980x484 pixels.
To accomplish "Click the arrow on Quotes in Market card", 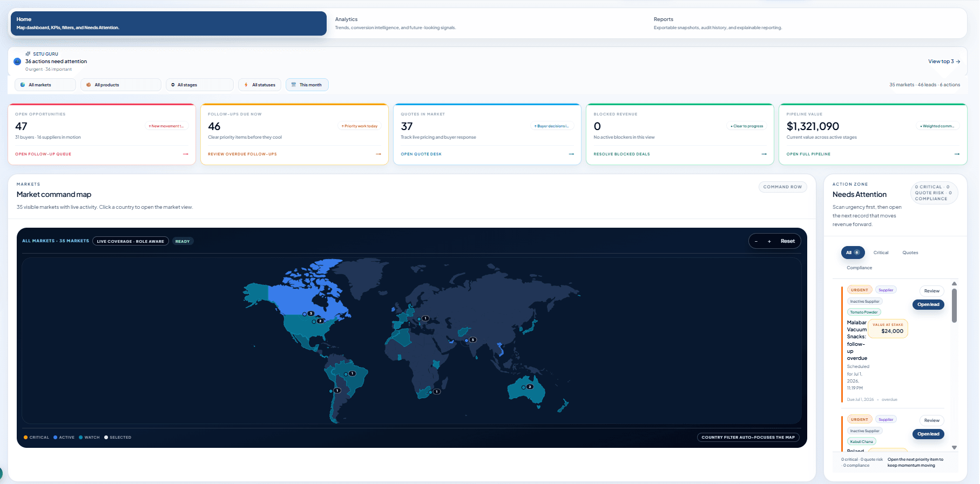I will click(x=571, y=154).
